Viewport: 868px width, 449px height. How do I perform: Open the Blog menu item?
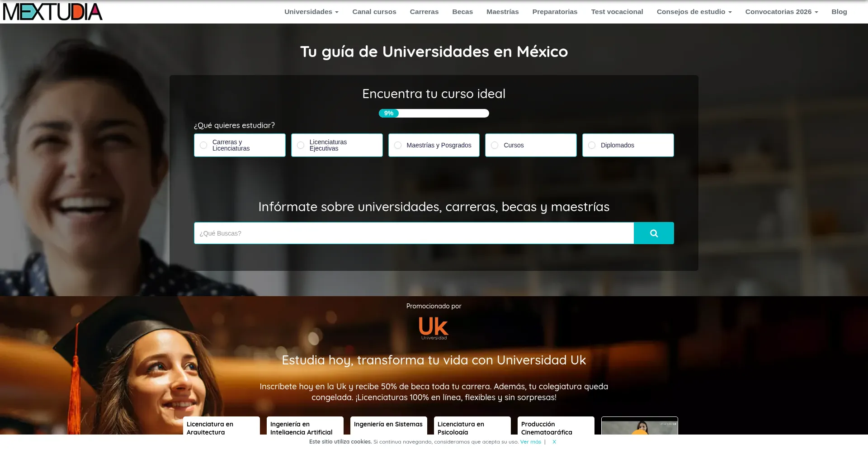[839, 12]
